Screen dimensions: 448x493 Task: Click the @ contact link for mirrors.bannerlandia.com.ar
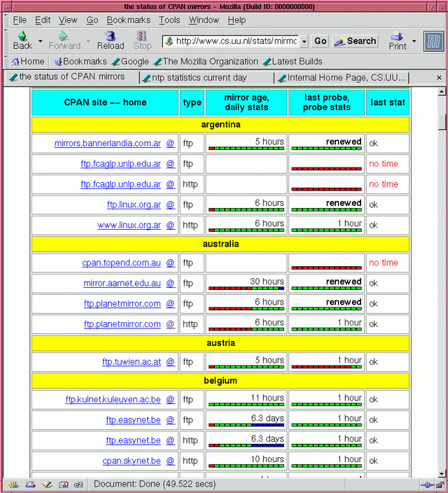click(x=170, y=144)
